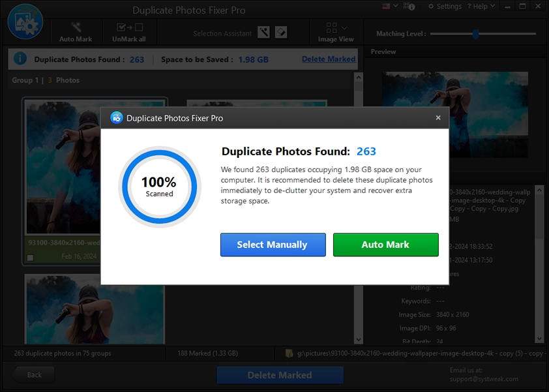549x392 pixels.
Task: Select the bottom photo thumbnail in Group 1
Action: [x=95, y=309]
